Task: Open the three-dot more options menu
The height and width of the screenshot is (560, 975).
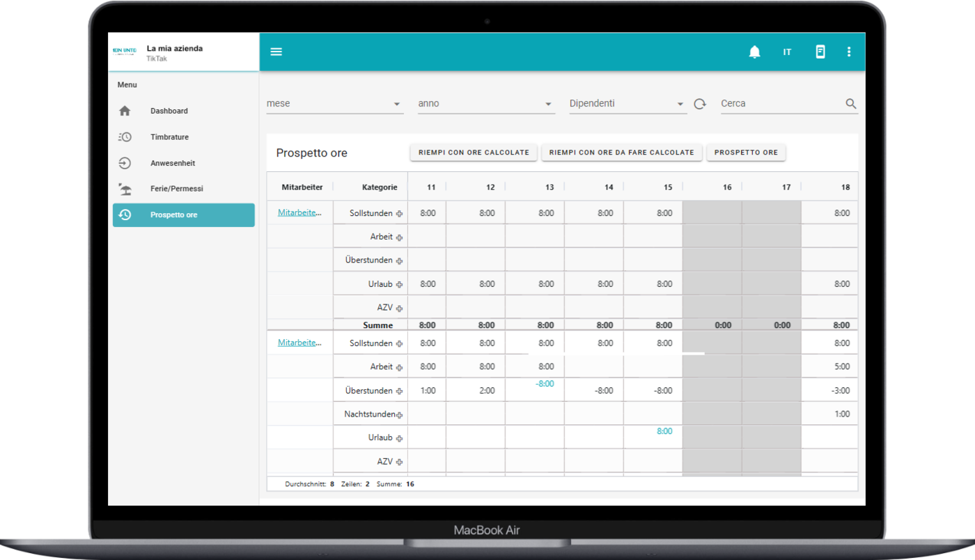Action: coord(848,52)
